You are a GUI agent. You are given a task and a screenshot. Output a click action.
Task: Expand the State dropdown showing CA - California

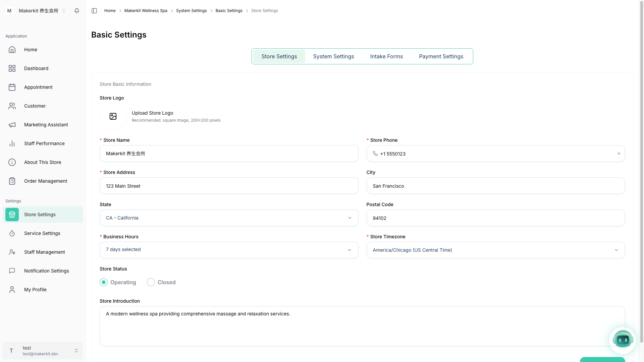pyautogui.click(x=229, y=218)
